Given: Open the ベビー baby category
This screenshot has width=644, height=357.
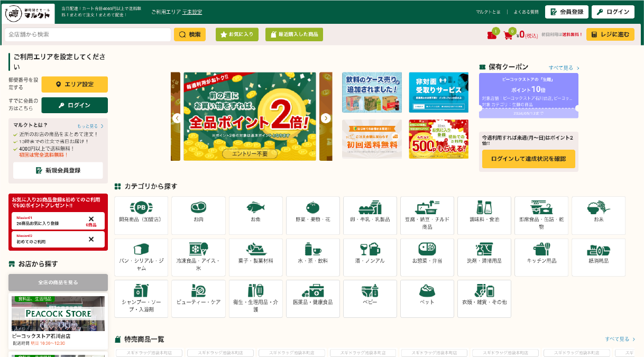Looking at the screenshot, I should pos(370,299).
